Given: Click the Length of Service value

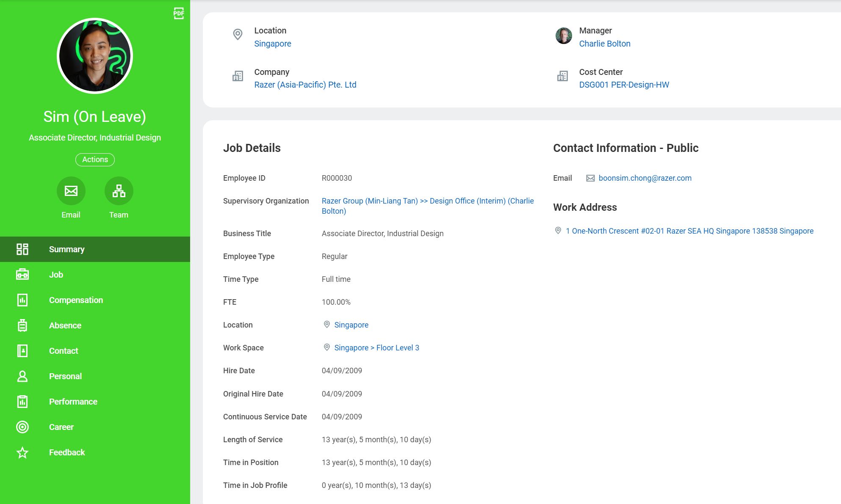Looking at the screenshot, I should (376, 439).
